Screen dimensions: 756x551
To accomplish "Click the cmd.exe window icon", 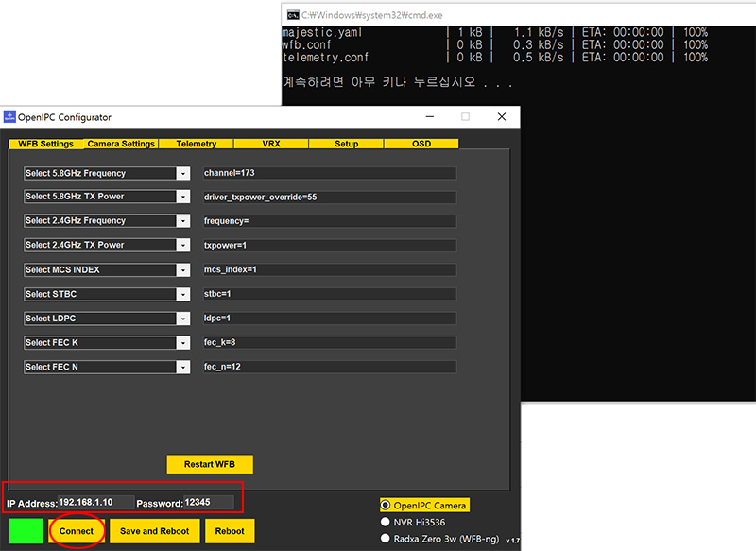I will [293, 14].
